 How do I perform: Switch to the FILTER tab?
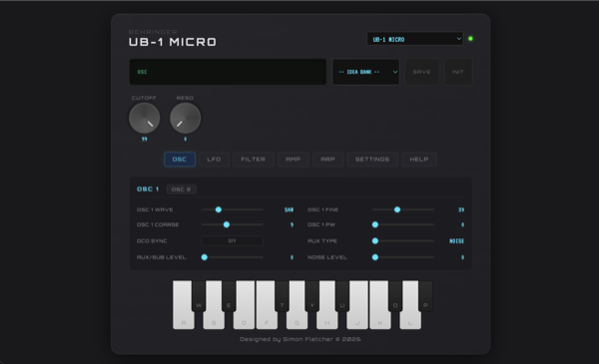pos(253,160)
